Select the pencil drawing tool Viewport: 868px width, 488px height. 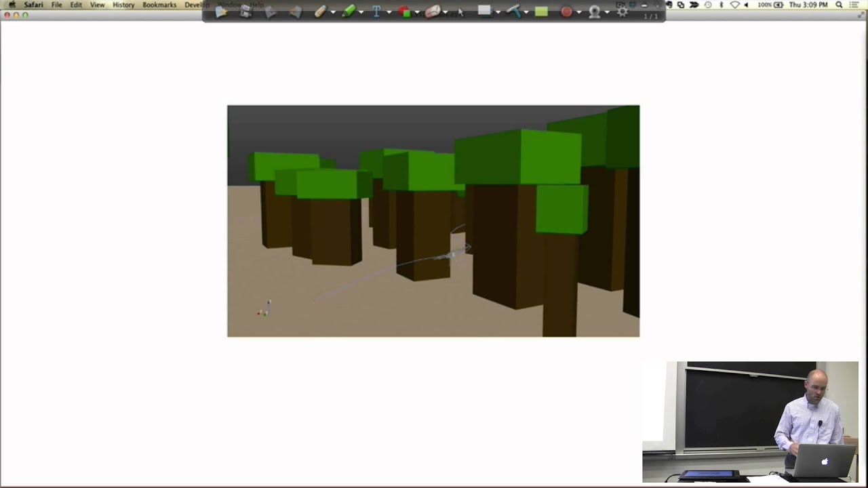click(x=320, y=12)
